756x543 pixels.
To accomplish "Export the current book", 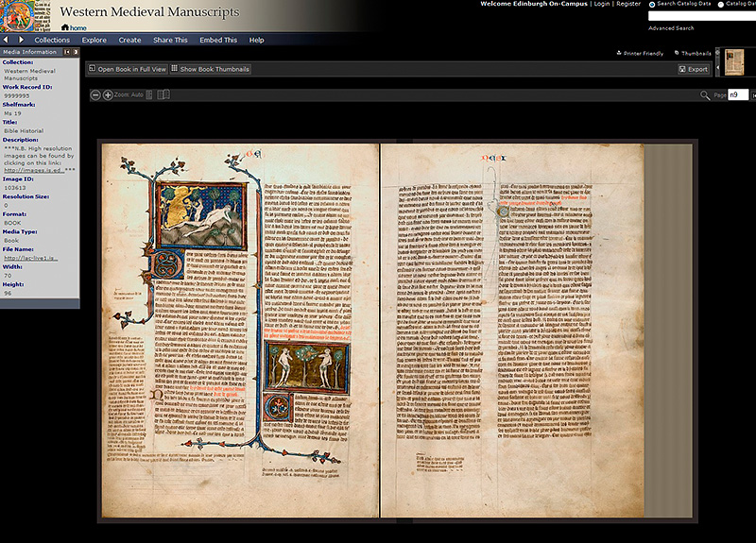I will pos(694,69).
